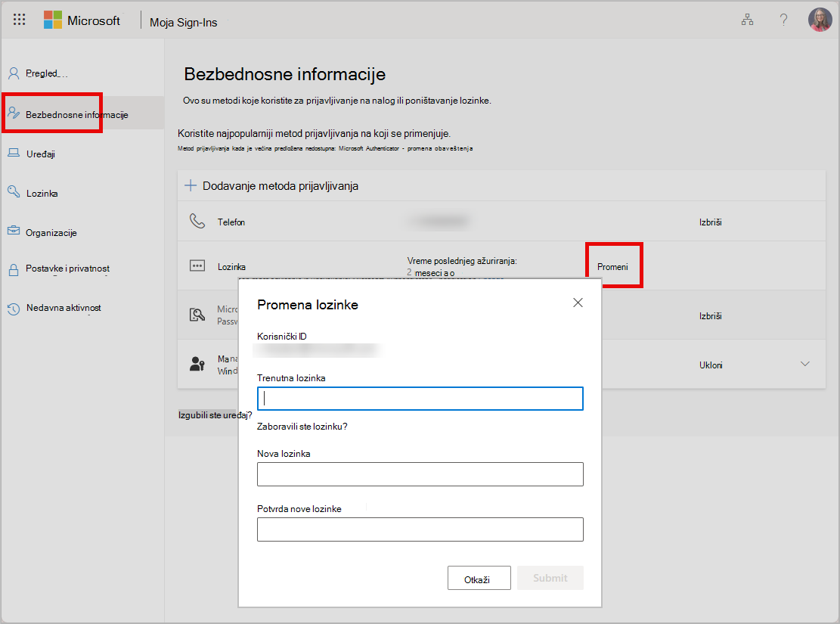The width and height of the screenshot is (840, 624).
Task: Click the person with key icon row
Action: 197,364
